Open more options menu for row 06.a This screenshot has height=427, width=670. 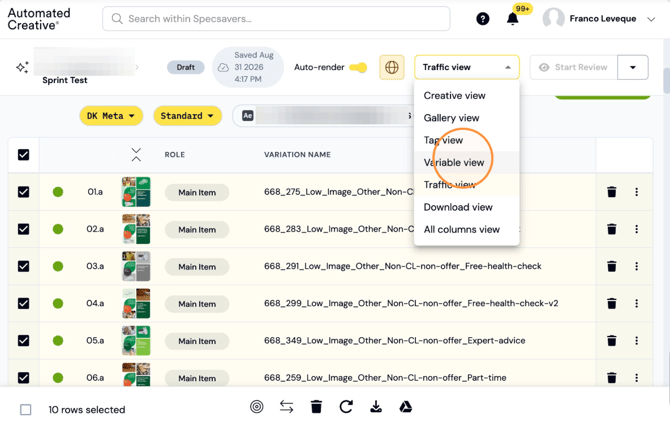point(636,378)
